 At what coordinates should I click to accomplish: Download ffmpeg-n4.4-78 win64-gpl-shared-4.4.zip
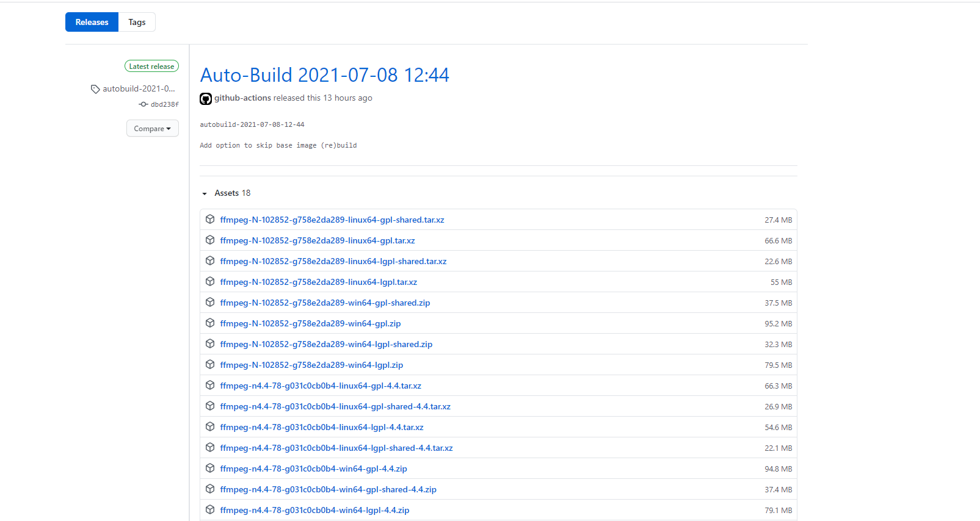click(328, 489)
